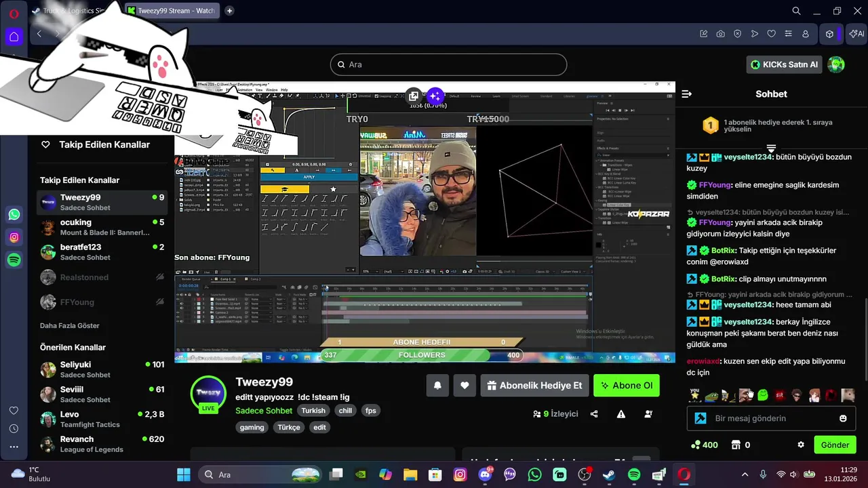The image size is (868, 488).
Task: Open history clock icon in Opera sidebar
Action: [x=14, y=429]
